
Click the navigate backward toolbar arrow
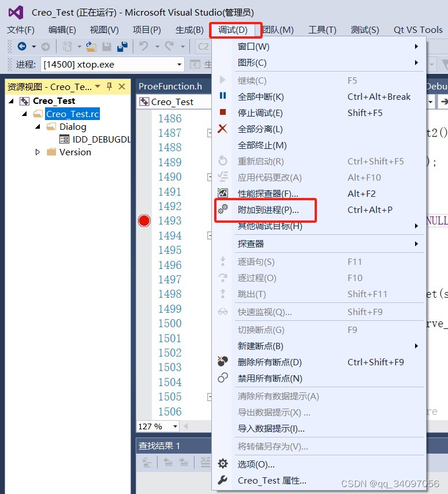point(22,47)
